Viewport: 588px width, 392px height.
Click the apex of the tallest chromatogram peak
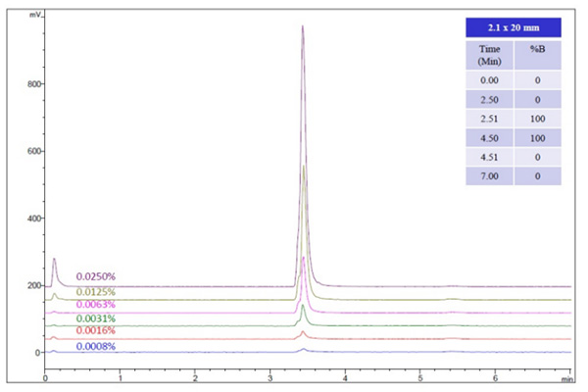(x=303, y=26)
